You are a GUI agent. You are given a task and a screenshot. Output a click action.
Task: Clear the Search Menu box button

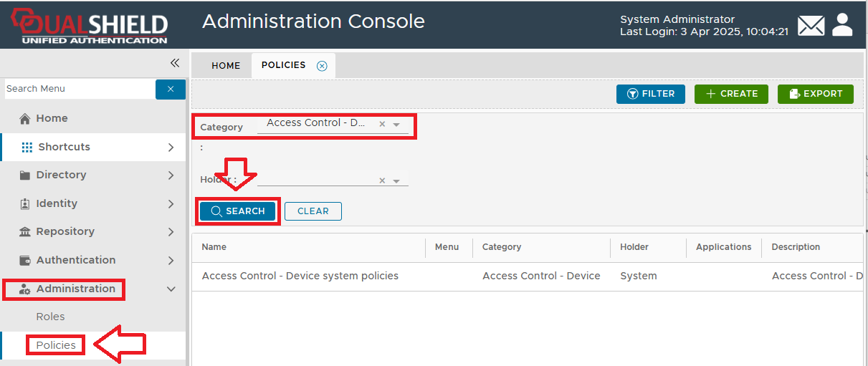171,89
